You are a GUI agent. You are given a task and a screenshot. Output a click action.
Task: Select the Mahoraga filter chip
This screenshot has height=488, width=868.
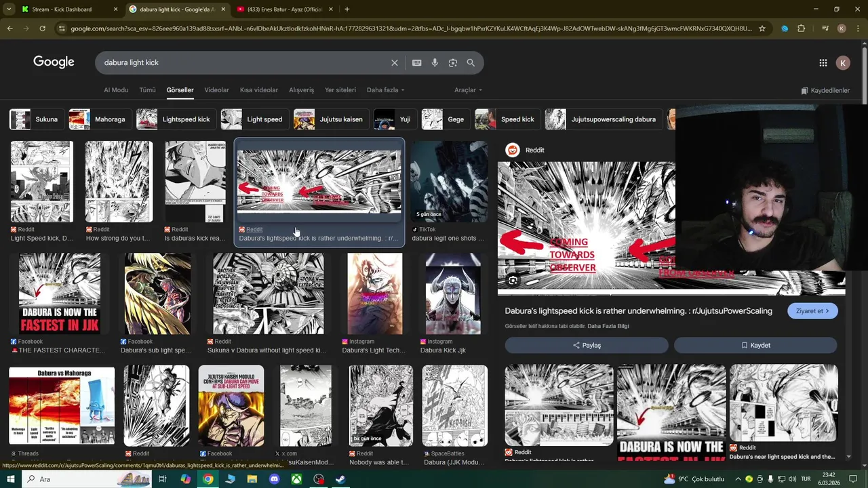99,119
